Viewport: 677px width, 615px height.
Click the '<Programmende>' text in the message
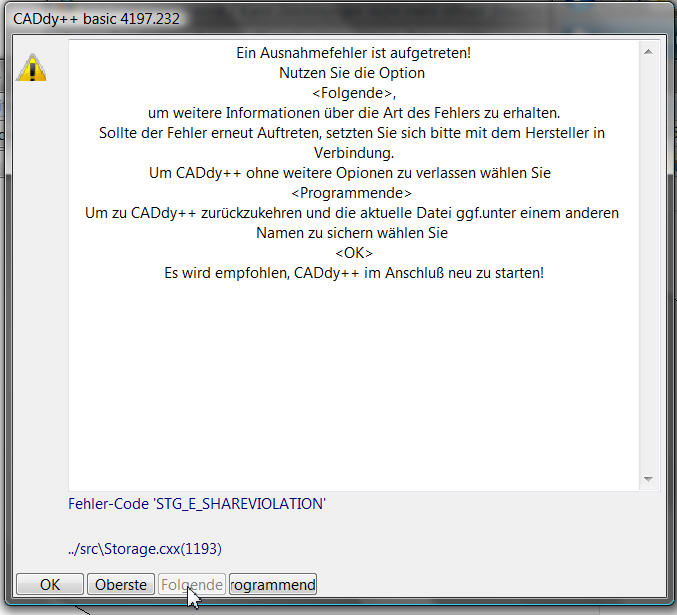351,193
